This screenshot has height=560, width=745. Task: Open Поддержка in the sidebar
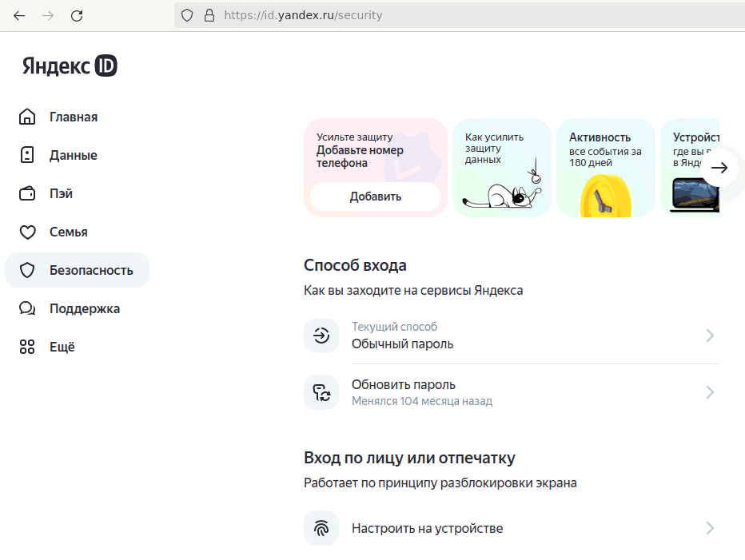point(85,308)
